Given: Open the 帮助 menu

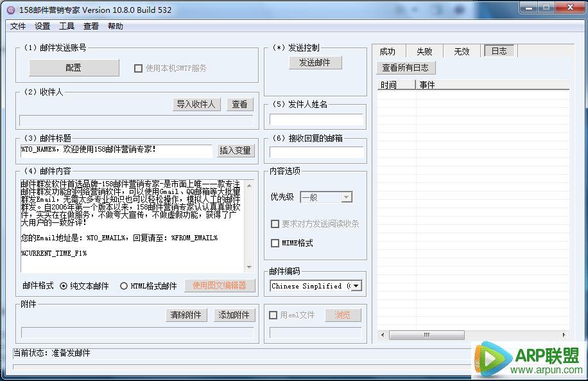Looking at the screenshot, I should pos(115,26).
